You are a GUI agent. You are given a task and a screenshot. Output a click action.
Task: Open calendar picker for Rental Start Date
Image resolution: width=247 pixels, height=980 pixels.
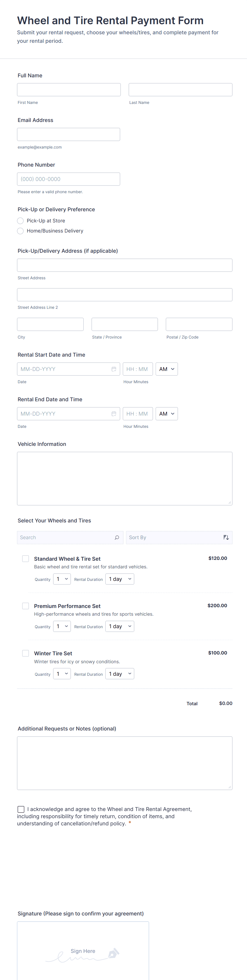(x=114, y=369)
